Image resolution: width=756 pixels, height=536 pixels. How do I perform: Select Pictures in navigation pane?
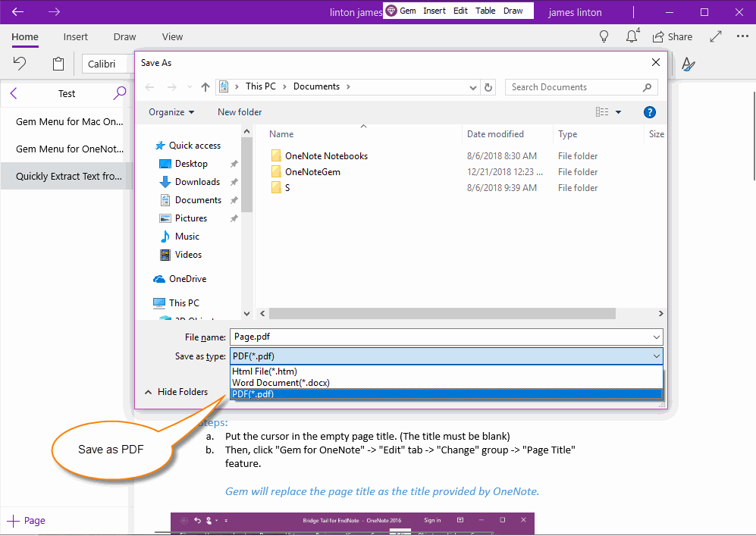coord(185,218)
